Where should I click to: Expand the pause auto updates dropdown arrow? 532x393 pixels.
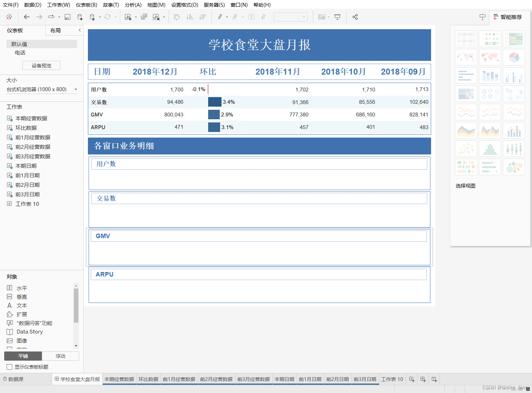100,17
